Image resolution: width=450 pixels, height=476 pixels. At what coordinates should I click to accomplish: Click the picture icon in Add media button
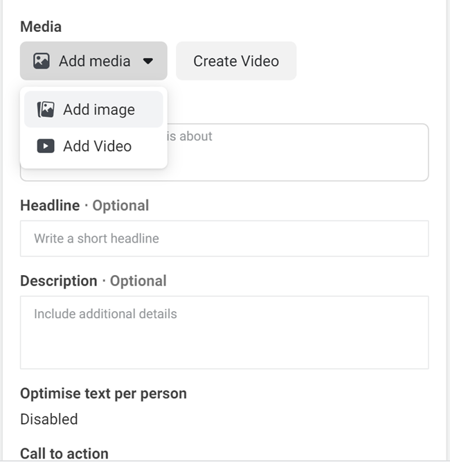tap(42, 61)
